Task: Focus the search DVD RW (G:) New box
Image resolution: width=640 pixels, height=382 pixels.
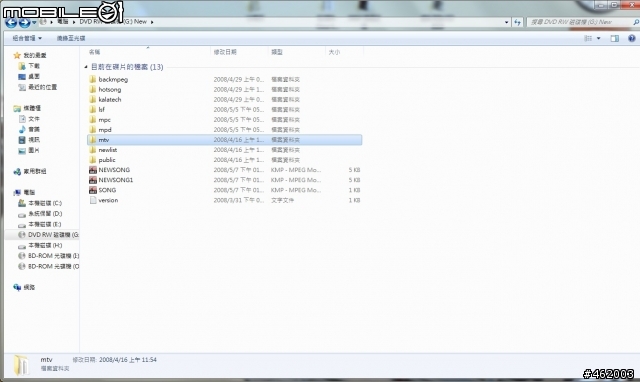Action: [x=580, y=22]
